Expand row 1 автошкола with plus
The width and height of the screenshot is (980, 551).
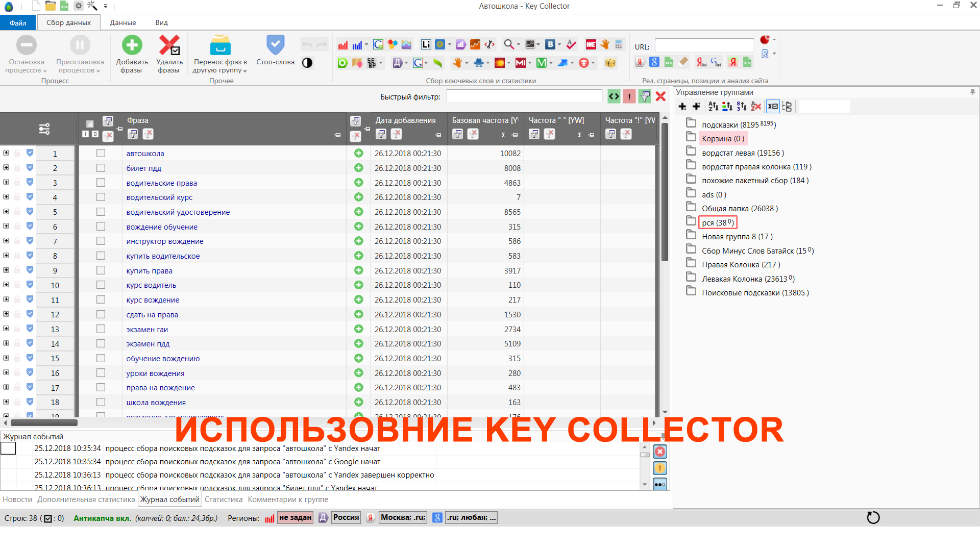coord(6,153)
